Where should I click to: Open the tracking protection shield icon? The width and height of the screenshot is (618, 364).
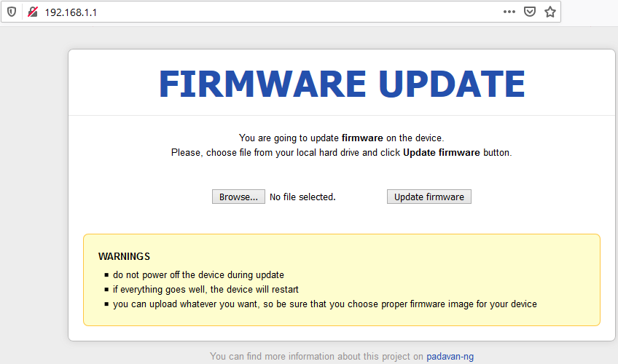tap(12, 12)
